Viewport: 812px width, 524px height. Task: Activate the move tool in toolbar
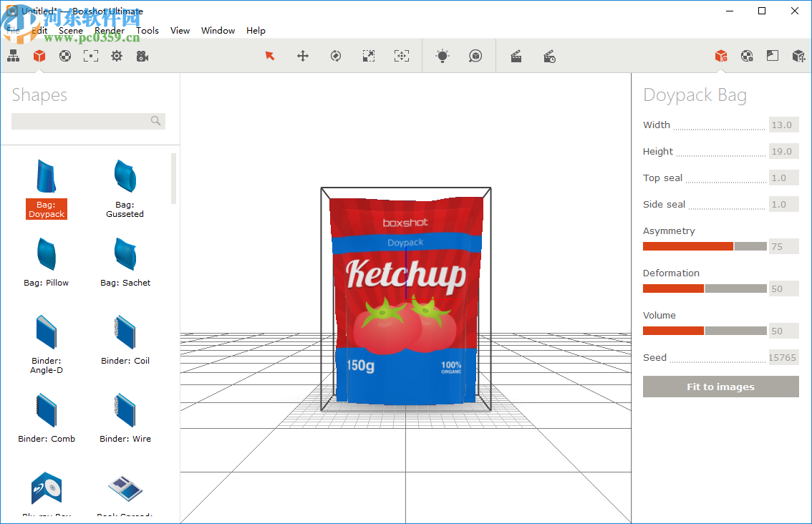click(303, 56)
